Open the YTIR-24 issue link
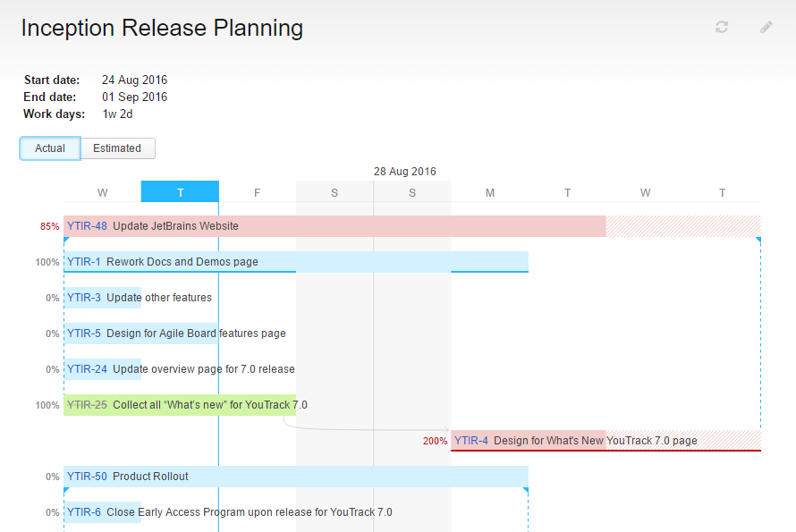Viewport: 796px width, 532px height. click(x=87, y=369)
